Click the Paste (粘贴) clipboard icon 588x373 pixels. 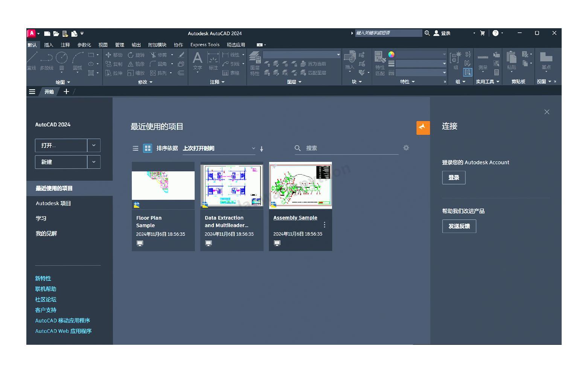(511, 58)
